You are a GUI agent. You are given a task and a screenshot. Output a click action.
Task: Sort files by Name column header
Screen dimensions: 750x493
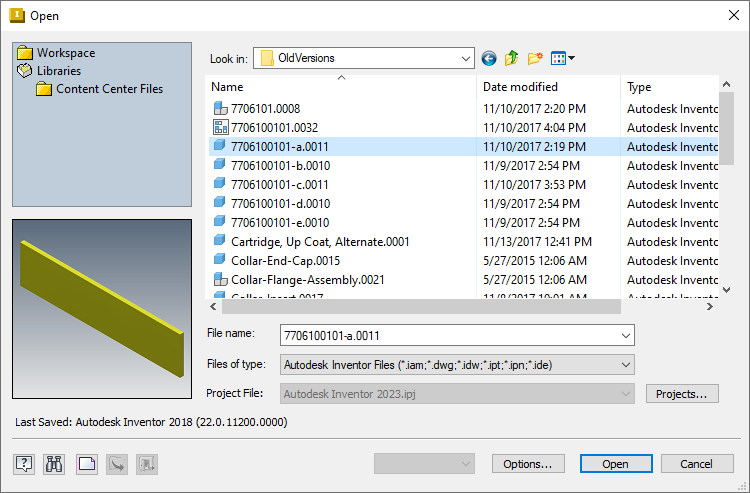pos(341,87)
